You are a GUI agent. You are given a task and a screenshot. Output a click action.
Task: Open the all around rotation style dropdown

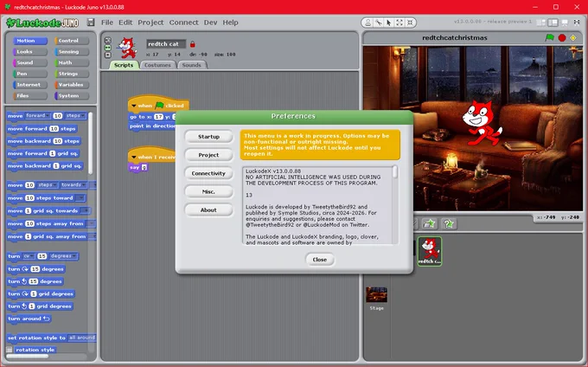(x=82, y=338)
